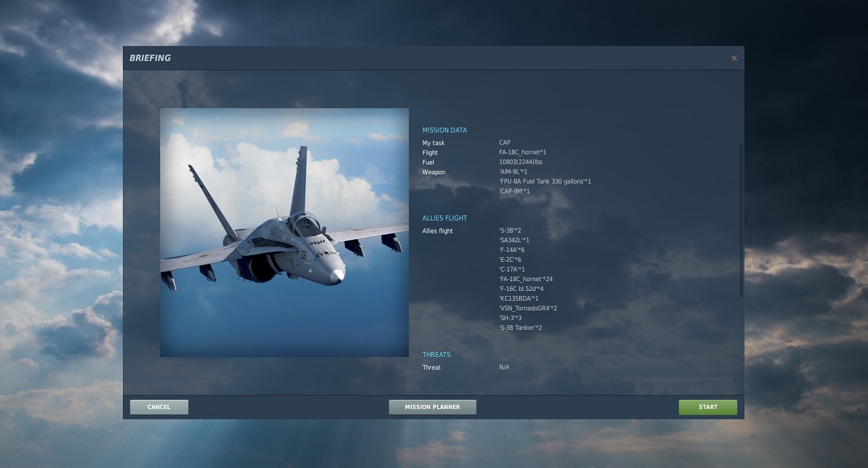
Task: Click the THREATS section heading
Action: (436, 355)
